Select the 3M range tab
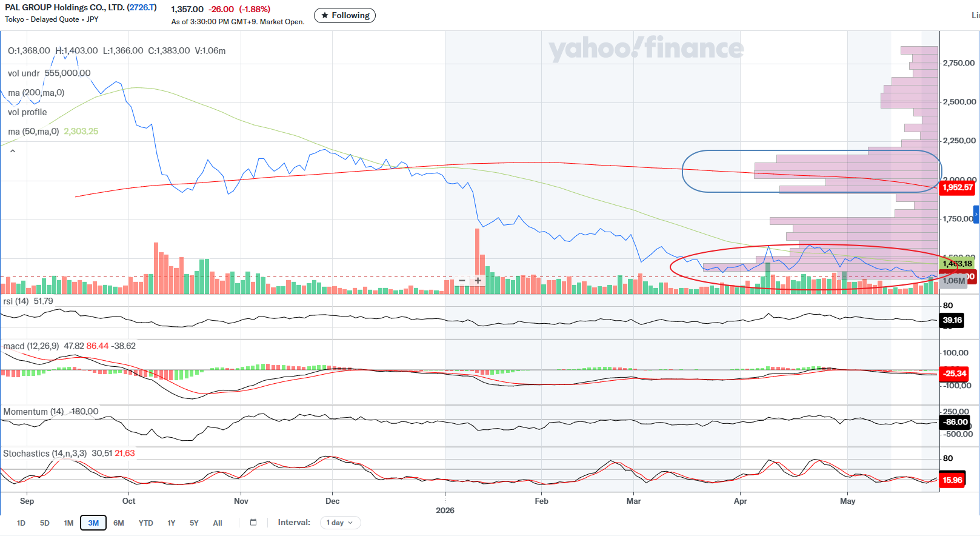This screenshot has width=980, height=536. click(93, 523)
